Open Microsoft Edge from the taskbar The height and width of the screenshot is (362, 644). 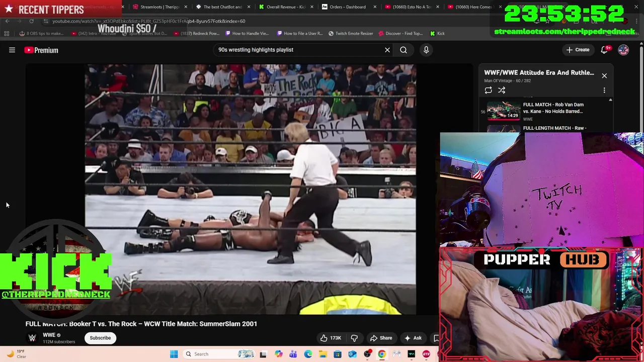pyautogui.click(x=308, y=354)
